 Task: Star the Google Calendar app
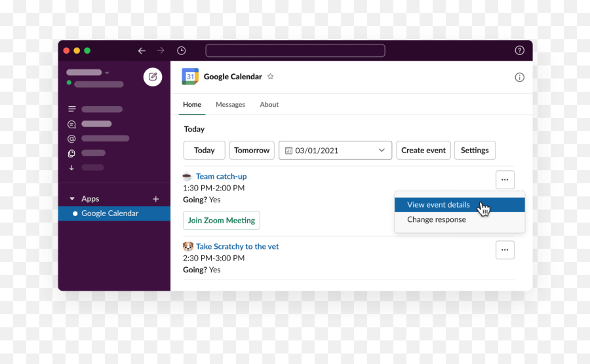tap(271, 77)
